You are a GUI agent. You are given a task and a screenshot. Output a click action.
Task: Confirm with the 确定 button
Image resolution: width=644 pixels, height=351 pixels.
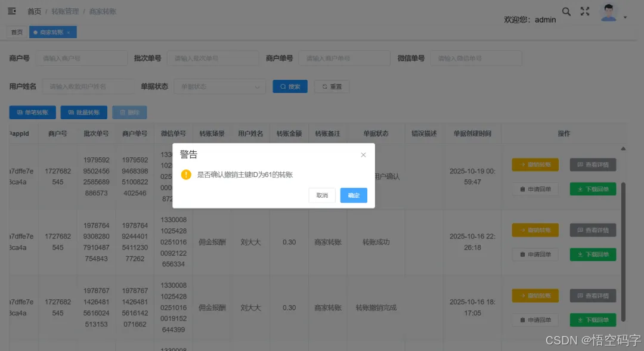354,195
